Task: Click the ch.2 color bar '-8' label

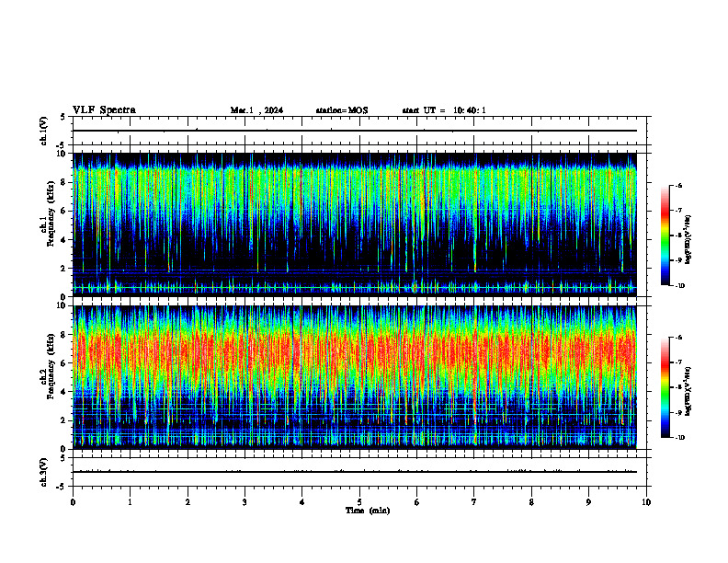Action: pyautogui.click(x=678, y=387)
